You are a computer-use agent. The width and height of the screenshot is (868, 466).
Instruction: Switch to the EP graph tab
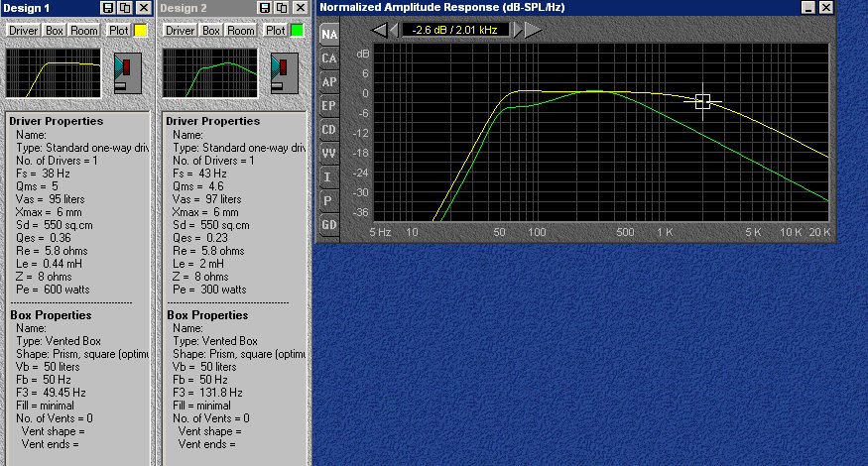coord(329,106)
